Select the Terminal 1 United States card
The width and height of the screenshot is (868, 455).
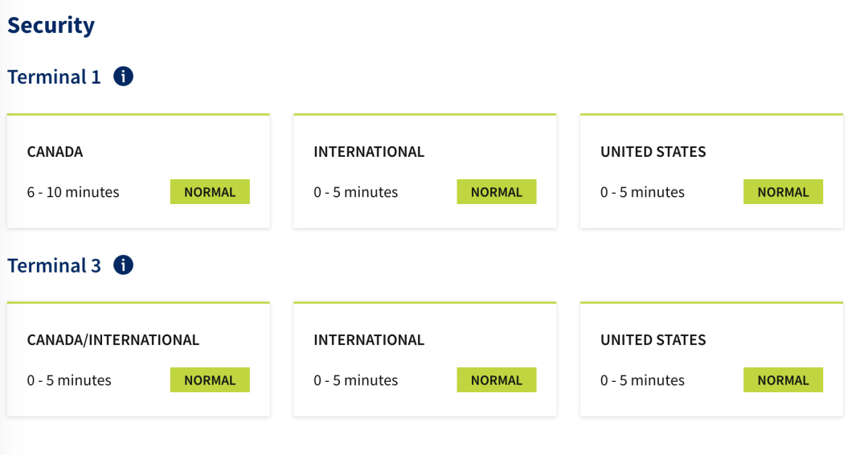[x=711, y=170]
